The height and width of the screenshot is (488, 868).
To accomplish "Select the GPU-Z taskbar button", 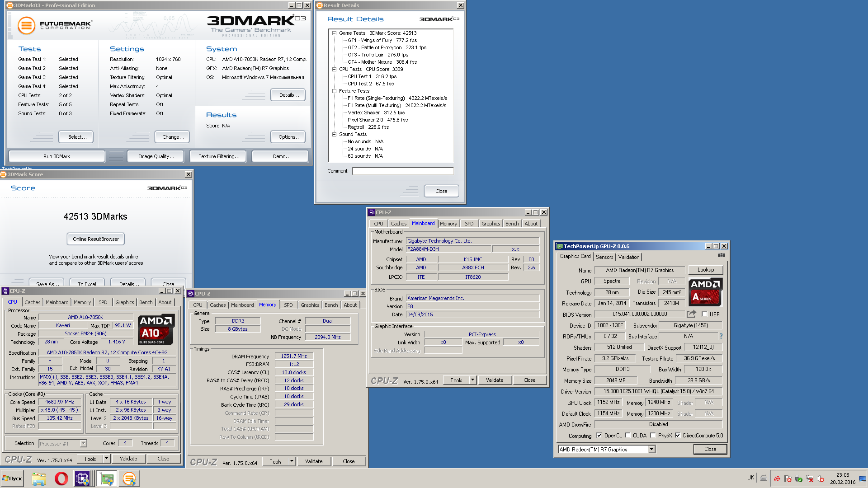I will pos(107,479).
